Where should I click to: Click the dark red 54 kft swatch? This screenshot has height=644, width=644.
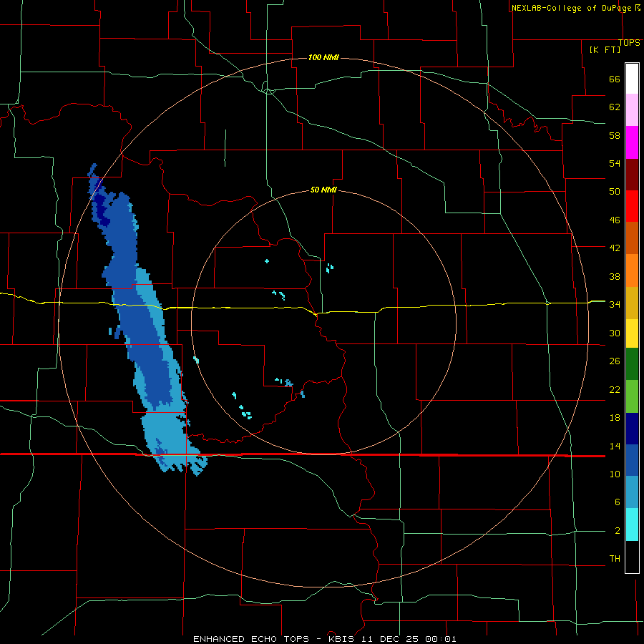pos(632,175)
